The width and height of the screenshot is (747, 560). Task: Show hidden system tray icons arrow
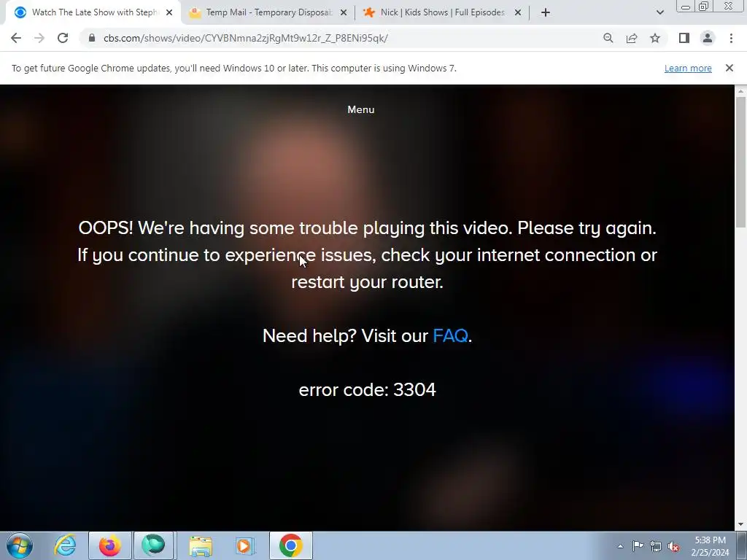(620, 545)
